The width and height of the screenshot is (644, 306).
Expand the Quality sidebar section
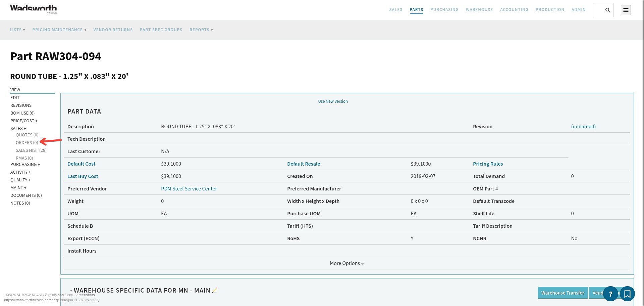(x=20, y=180)
